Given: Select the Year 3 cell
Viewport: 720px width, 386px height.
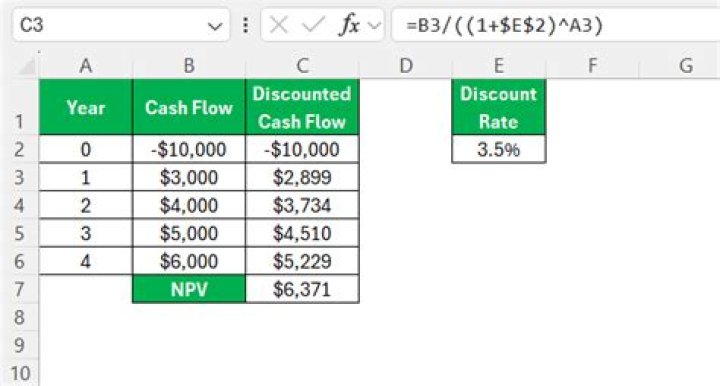Looking at the screenshot, I should [x=86, y=233].
